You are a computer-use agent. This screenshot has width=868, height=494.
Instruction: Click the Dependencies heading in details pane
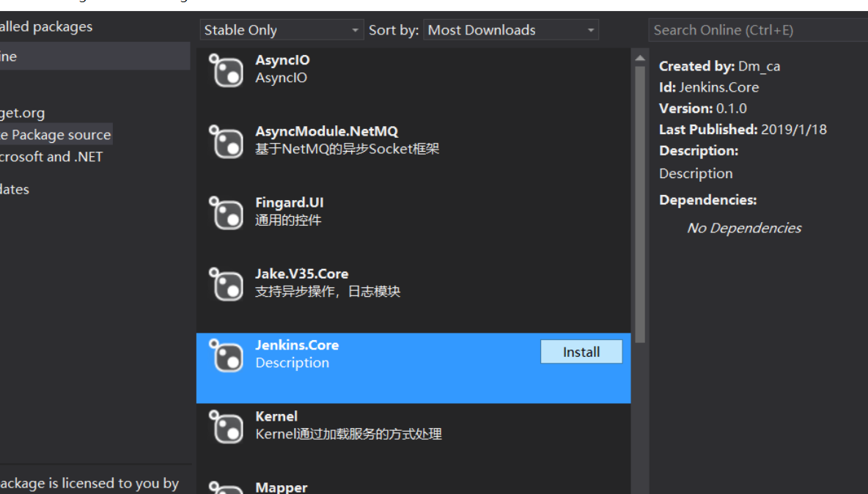tap(707, 199)
